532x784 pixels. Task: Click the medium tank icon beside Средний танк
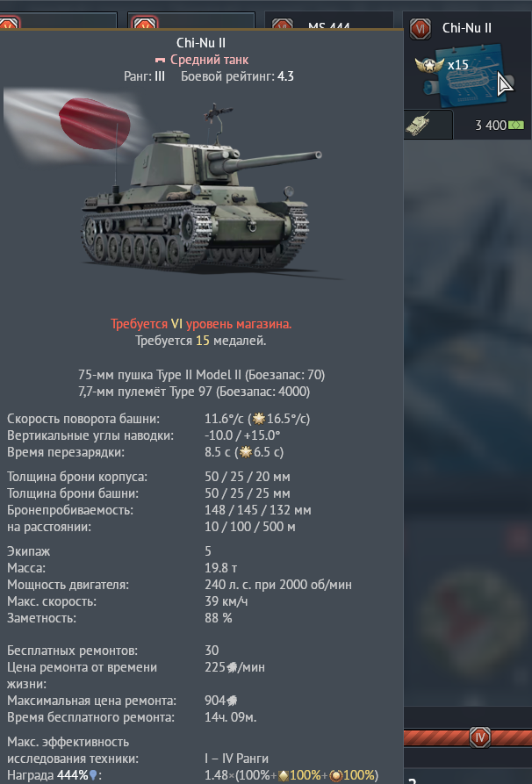[x=160, y=60]
